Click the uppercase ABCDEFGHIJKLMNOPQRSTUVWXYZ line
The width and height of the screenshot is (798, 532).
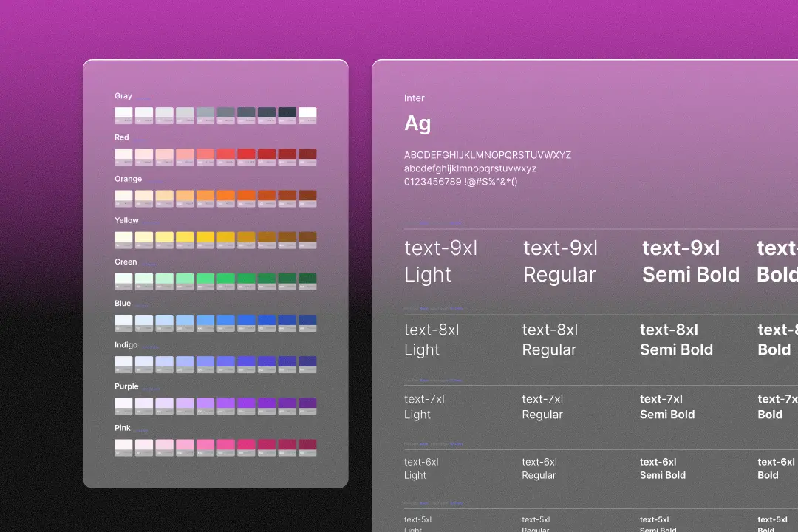tap(488, 155)
